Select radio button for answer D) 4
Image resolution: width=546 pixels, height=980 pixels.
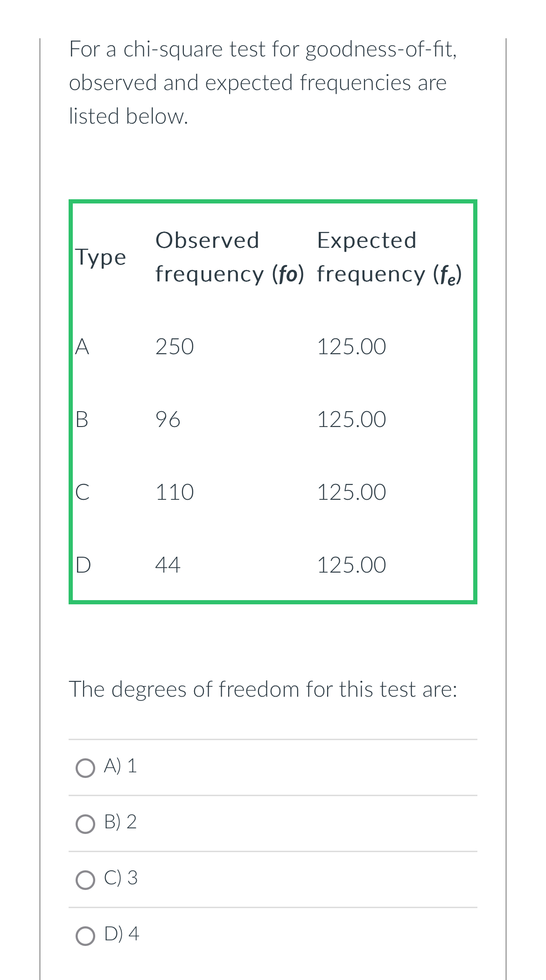coord(85,935)
